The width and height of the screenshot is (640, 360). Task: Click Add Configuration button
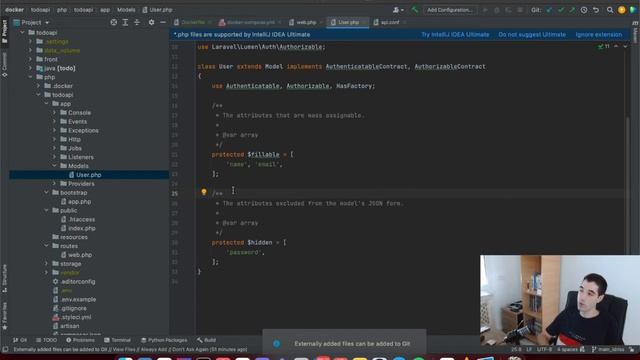click(x=450, y=10)
